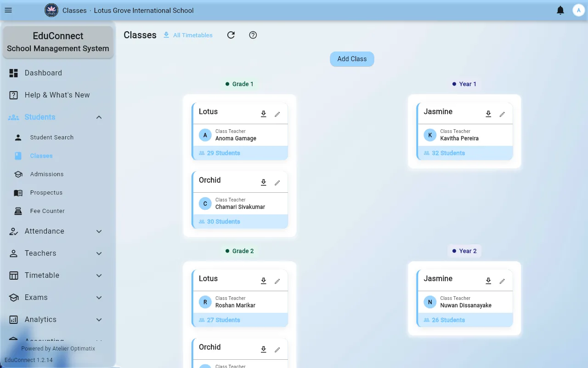Download All Timetables link
The height and width of the screenshot is (368, 588).
(x=188, y=35)
